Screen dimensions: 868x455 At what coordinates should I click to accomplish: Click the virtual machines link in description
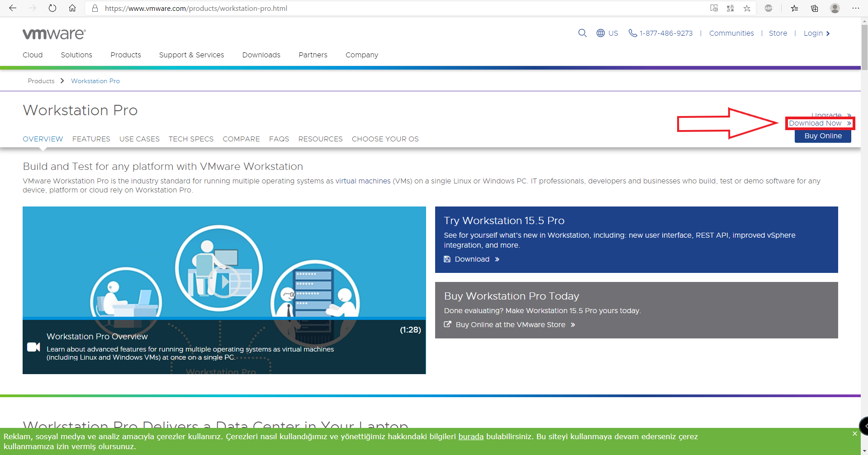point(363,181)
